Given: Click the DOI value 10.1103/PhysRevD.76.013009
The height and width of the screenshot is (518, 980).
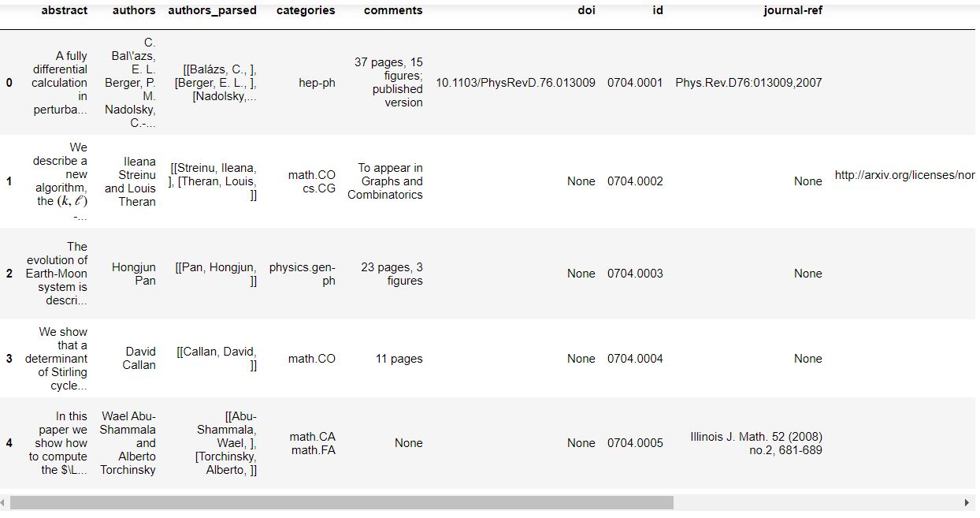Looking at the screenshot, I should click(x=515, y=83).
